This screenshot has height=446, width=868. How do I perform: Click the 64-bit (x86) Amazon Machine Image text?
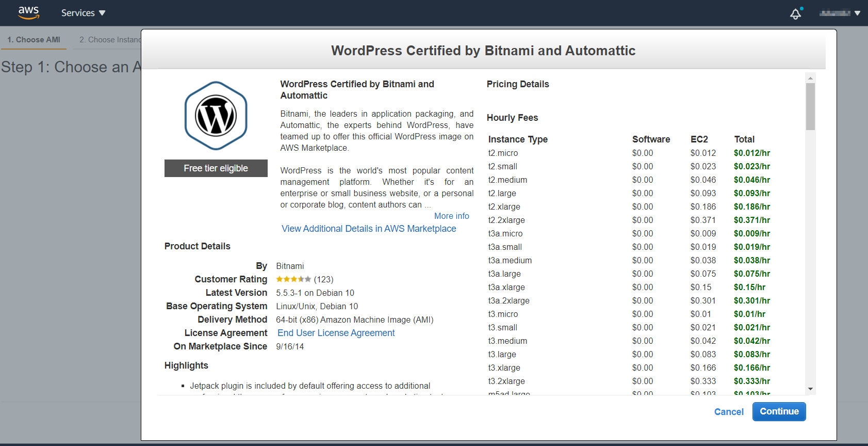click(x=355, y=320)
